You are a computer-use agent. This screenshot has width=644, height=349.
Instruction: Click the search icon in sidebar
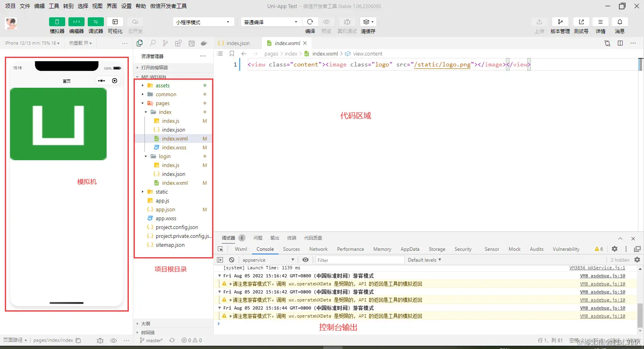[153, 43]
